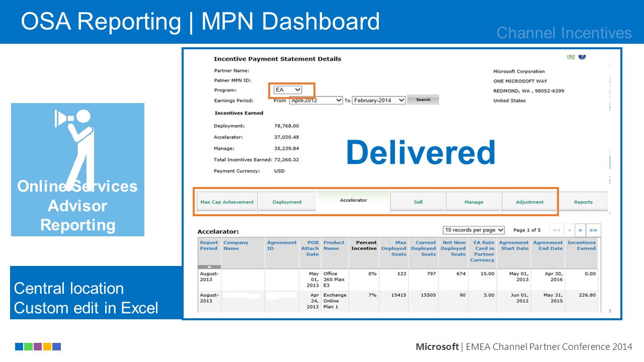Screen dimensions: 644x362
Task: Open the Manage tab
Action: tap(473, 202)
